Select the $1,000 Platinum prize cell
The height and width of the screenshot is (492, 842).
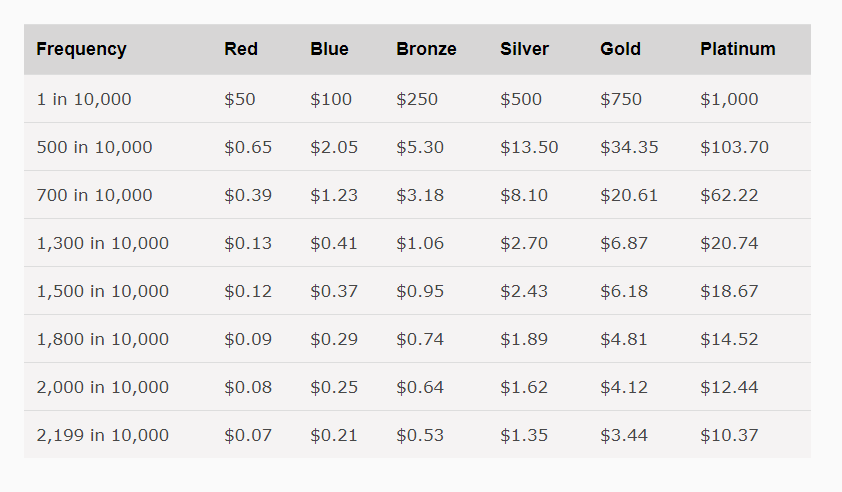click(729, 100)
